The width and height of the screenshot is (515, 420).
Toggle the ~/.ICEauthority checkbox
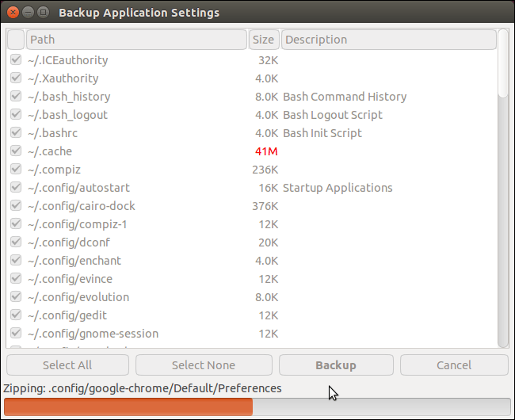pyautogui.click(x=16, y=60)
